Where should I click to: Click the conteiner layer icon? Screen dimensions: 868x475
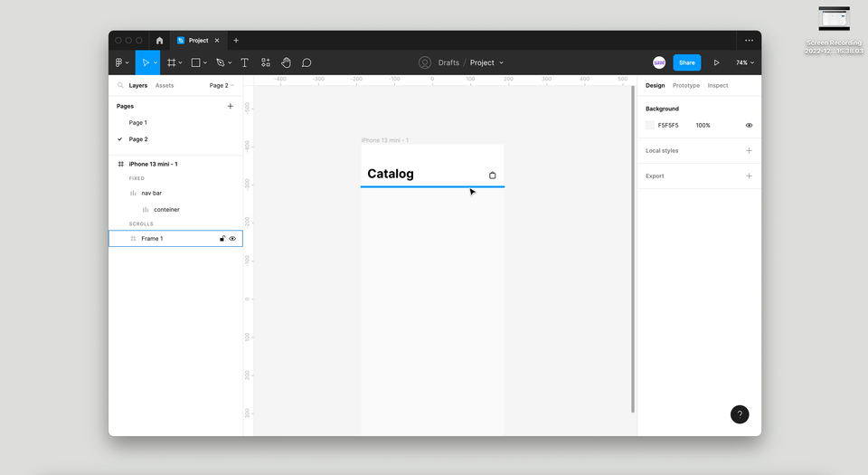[x=146, y=210]
